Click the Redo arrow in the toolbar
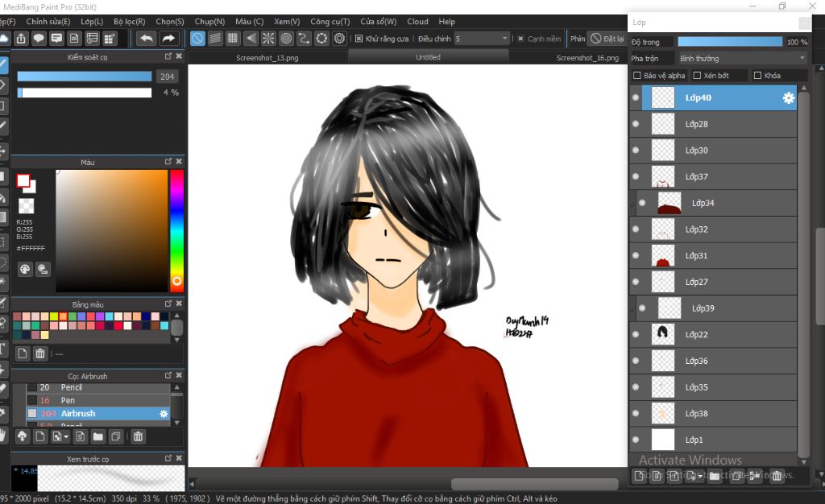Viewport: 825px width, 504px height. (168, 39)
